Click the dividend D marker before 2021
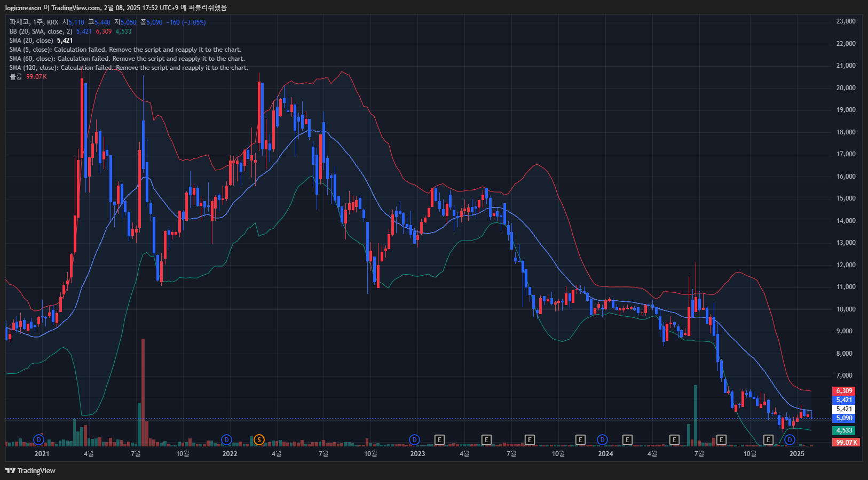The image size is (868, 480). [x=38, y=439]
